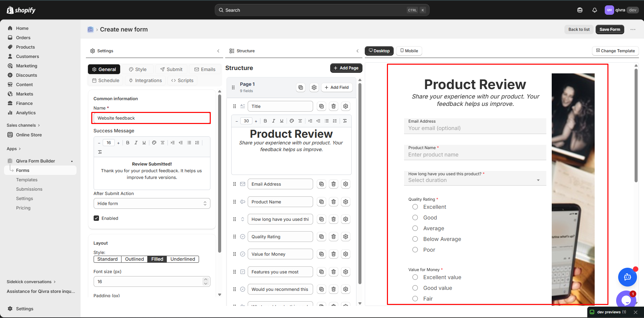644x318 pixels.
Task: Select Below Average quality rating
Action: click(415, 239)
